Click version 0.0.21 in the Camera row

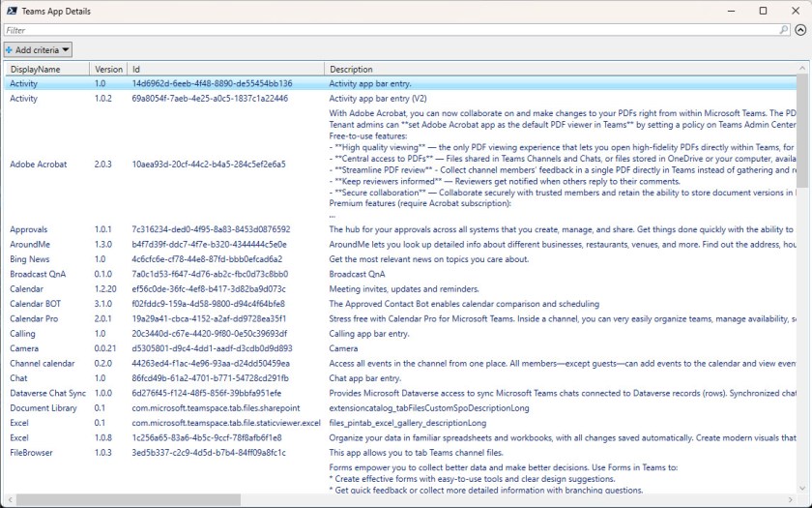tap(105, 349)
